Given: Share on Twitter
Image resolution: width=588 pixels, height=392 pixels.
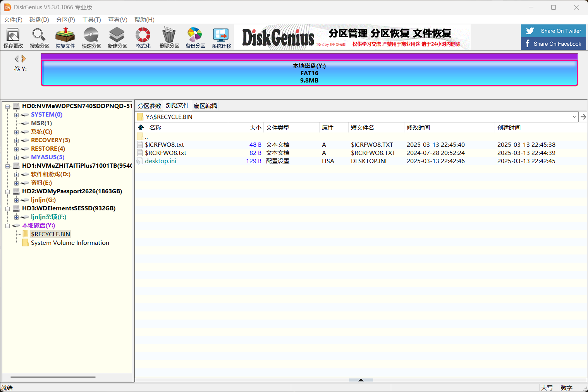Looking at the screenshot, I should tap(553, 31).
